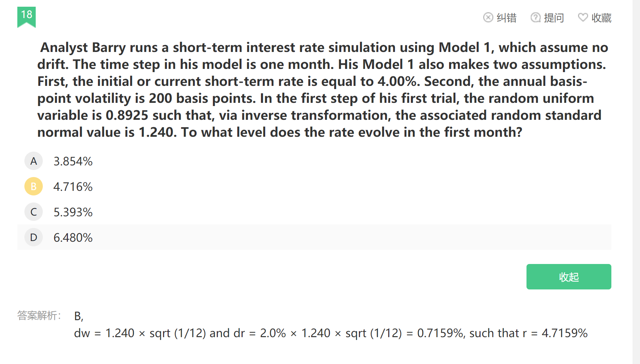Click the dw formula explanation line

tap(331, 333)
